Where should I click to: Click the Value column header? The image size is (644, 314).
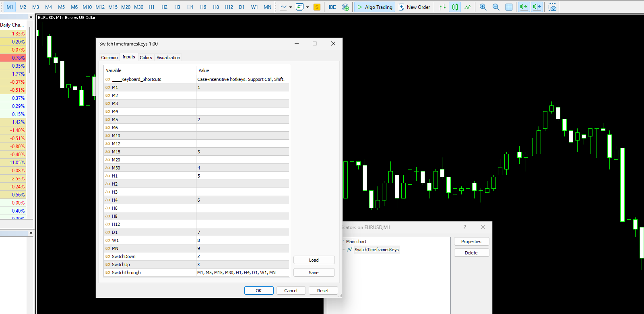click(243, 70)
